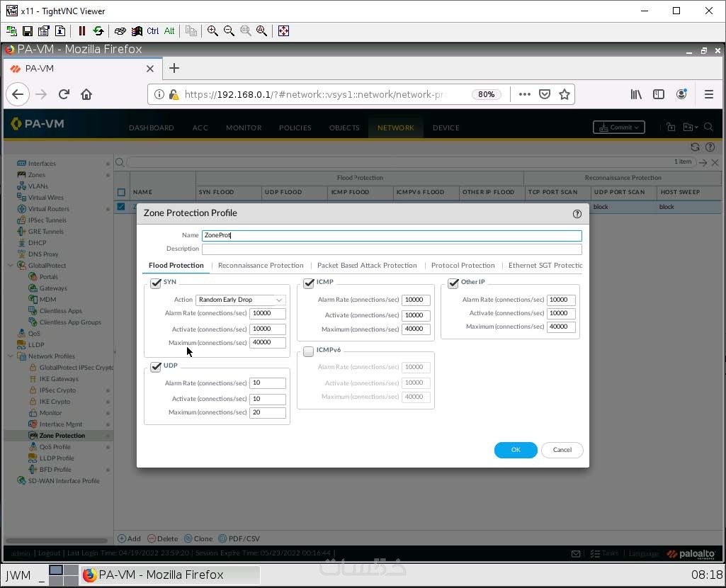Uncheck the Other IP flood checkbox
726x588 pixels.
pos(453,283)
